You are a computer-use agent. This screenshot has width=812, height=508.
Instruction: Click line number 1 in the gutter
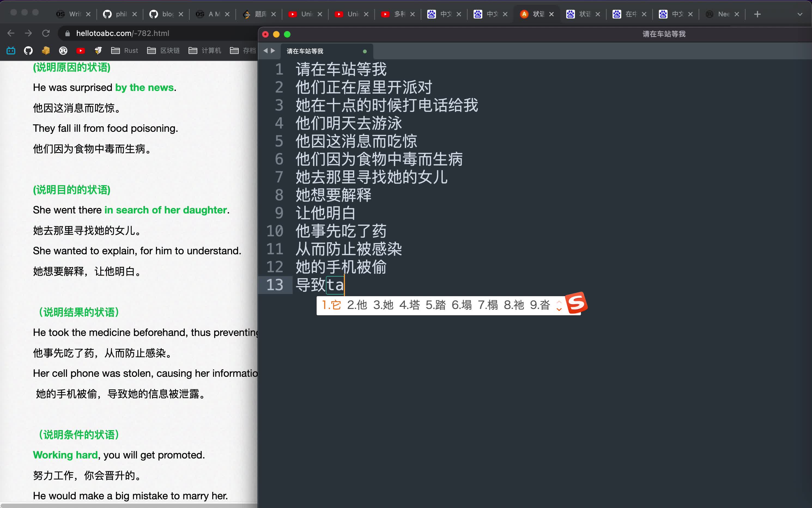pos(279,69)
